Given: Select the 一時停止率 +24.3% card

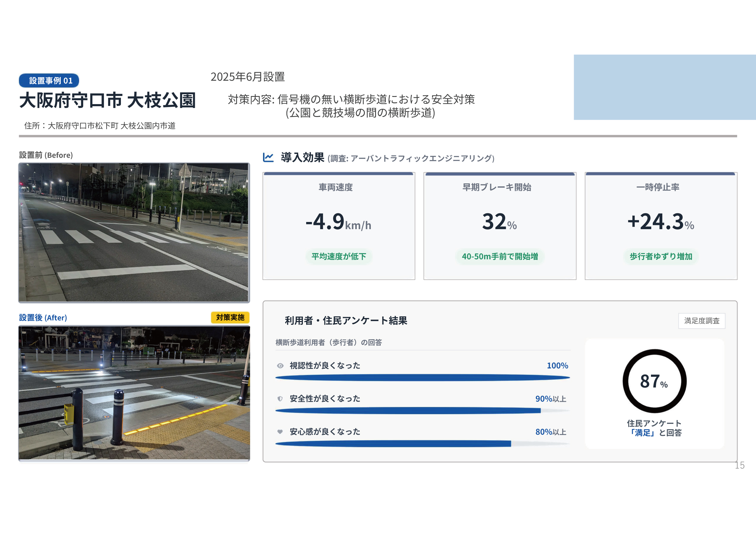Looking at the screenshot, I should (661, 226).
